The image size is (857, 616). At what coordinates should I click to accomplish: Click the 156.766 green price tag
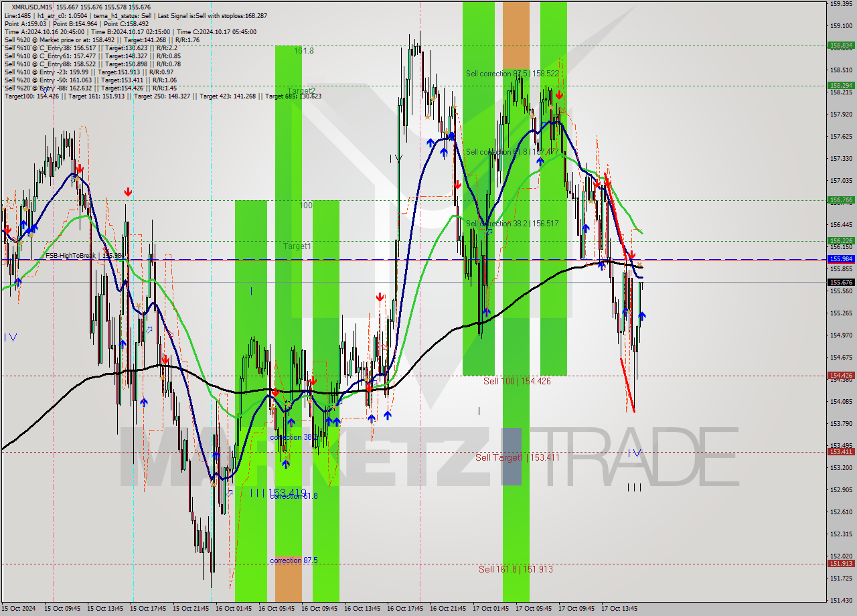pos(841,200)
